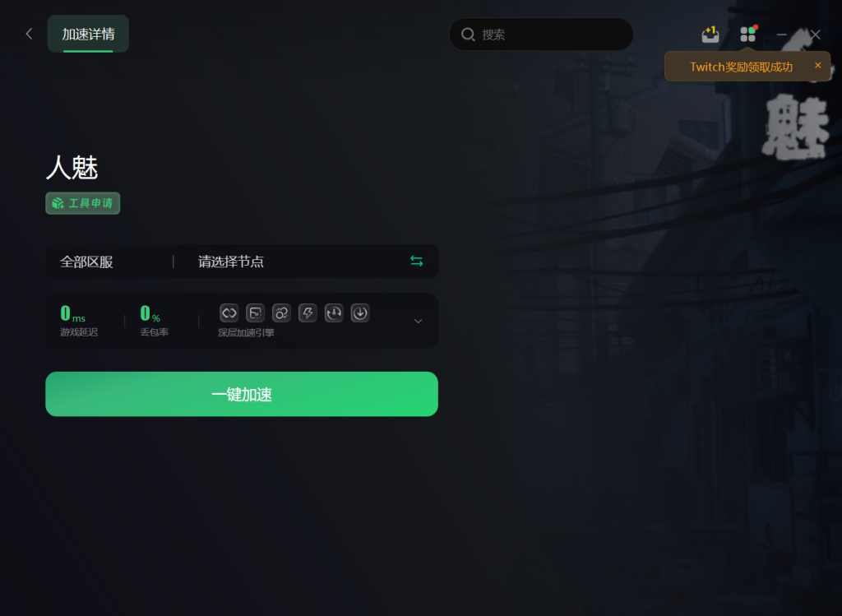This screenshot has height=616, width=842.
Task: Click the 一键加速 button
Action: point(242,394)
